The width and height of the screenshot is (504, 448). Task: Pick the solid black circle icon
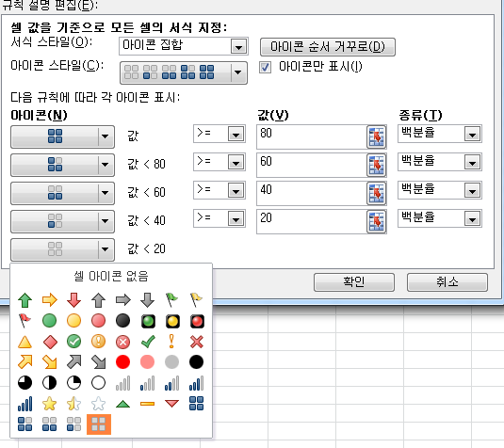coord(196,362)
